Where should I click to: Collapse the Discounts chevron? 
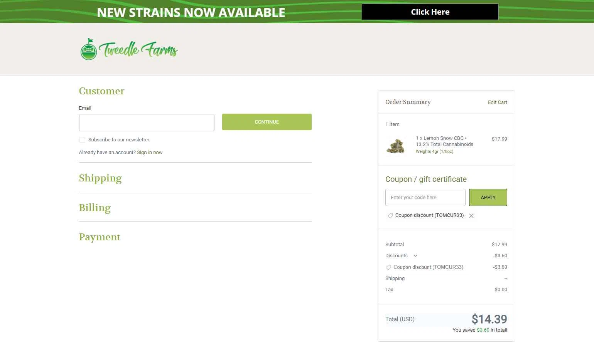coord(415,256)
